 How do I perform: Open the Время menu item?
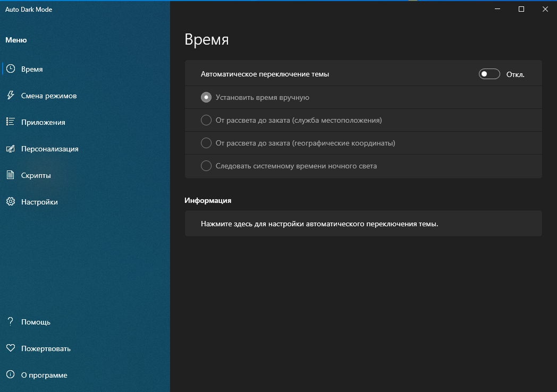pos(85,69)
